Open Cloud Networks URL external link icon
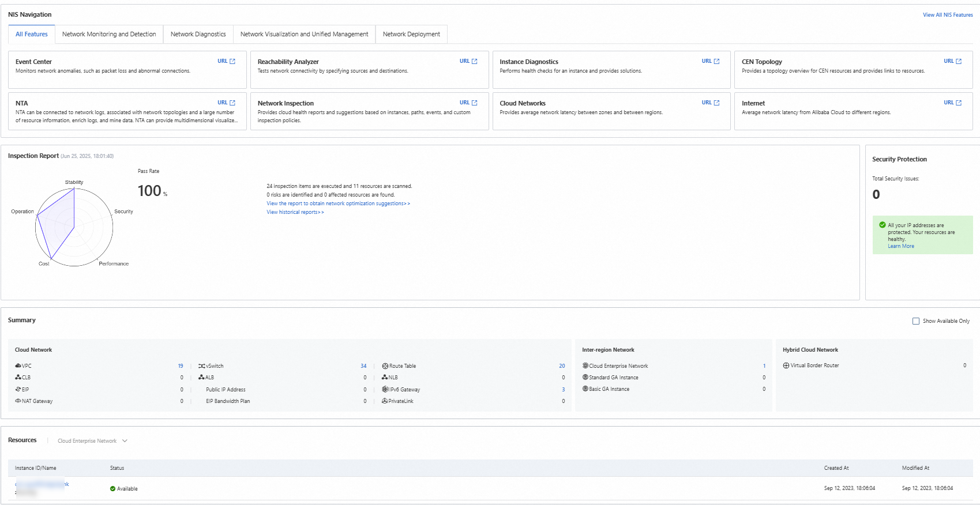Screen dimensions: 980x505 pyautogui.click(x=717, y=103)
